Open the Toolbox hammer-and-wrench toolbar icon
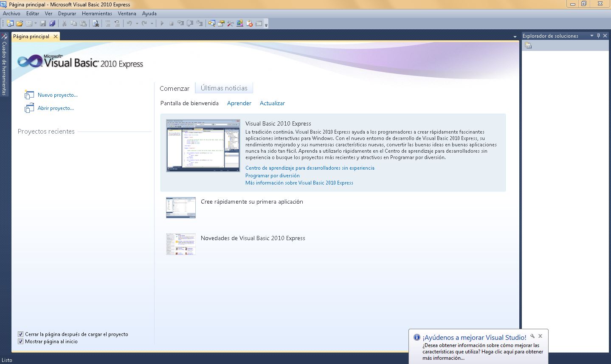 [x=230, y=24]
